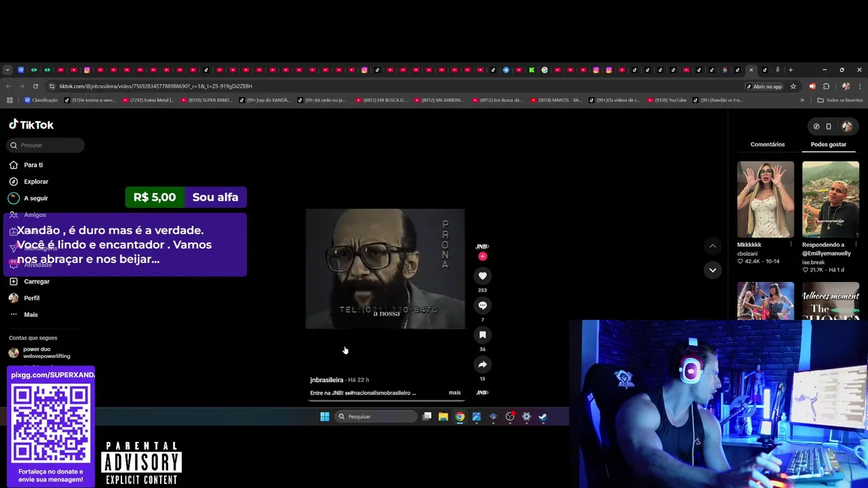Open the Respondendo a @Emillyemanuelly thumbnail
868x488 pixels.
coord(831,199)
